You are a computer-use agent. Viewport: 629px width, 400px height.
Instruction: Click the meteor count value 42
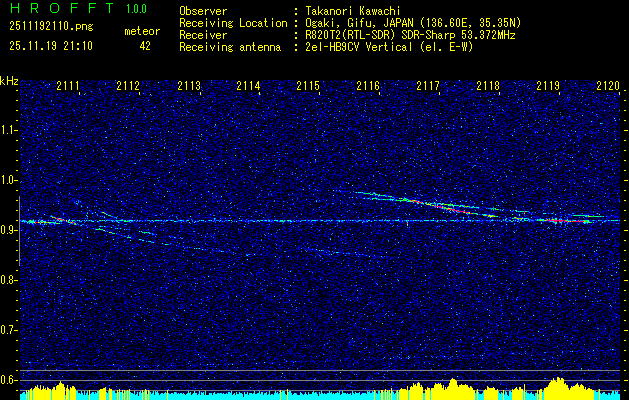145,46
